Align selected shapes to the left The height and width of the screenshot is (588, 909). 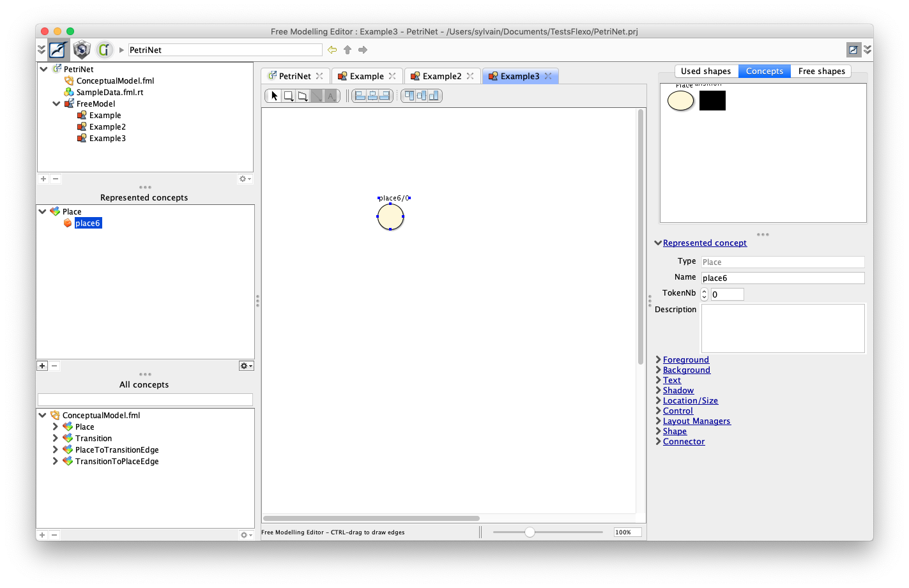coord(360,96)
